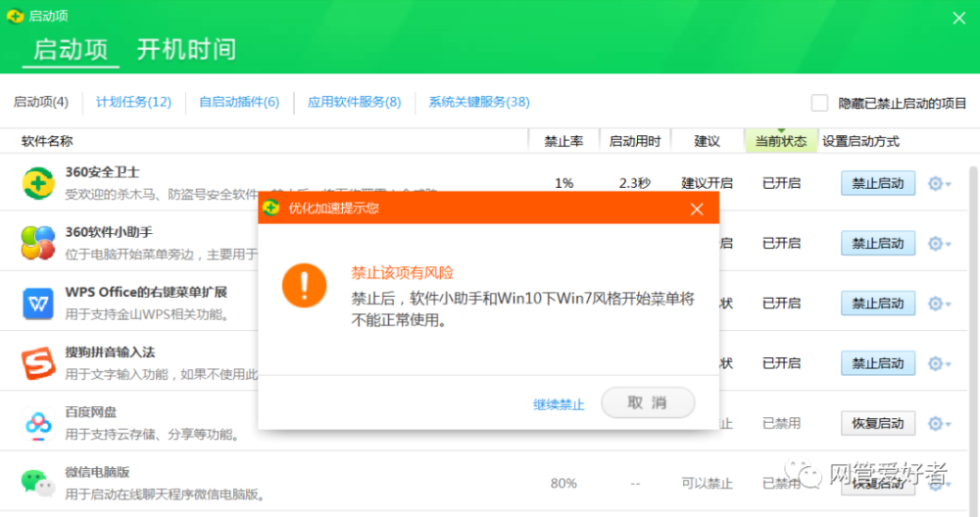Click the 取消 button in dialog

click(x=648, y=402)
